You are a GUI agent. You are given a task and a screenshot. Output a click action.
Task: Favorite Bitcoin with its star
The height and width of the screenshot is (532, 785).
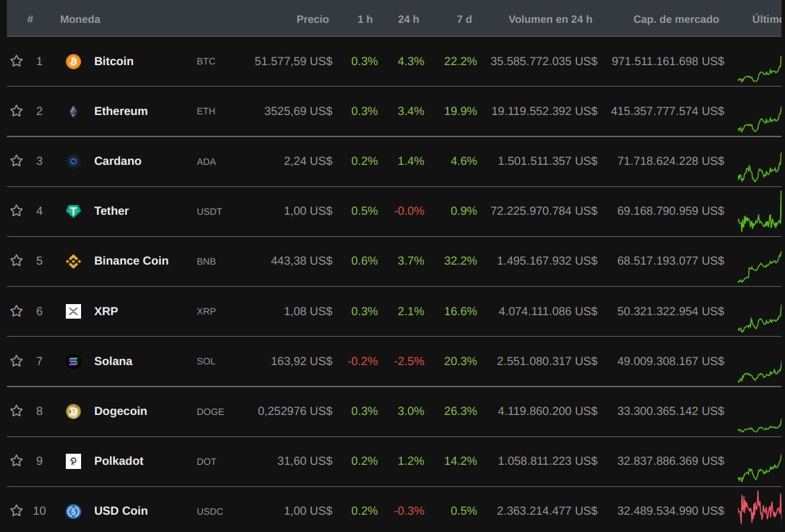[x=17, y=61]
